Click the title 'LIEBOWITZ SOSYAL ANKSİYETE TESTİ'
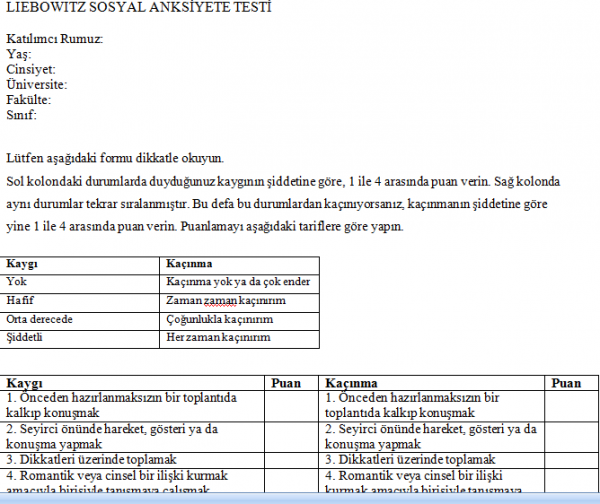This screenshot has width=600, height=504. 139,7
